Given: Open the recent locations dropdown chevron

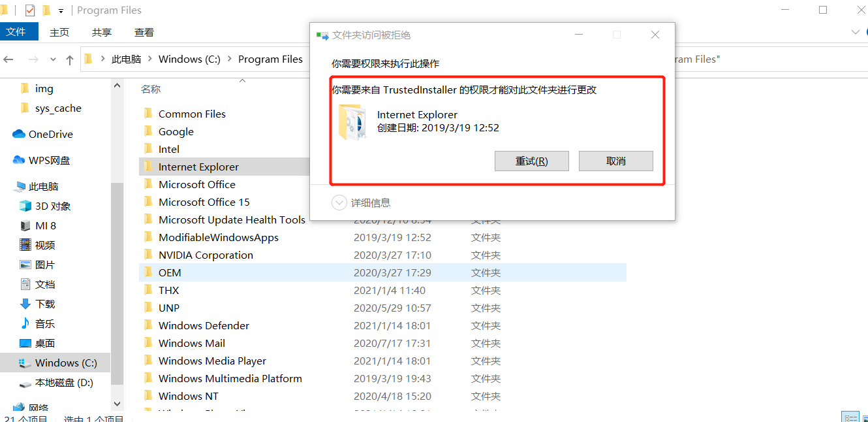Looking at the screenshot, I should tap(53, 59).
